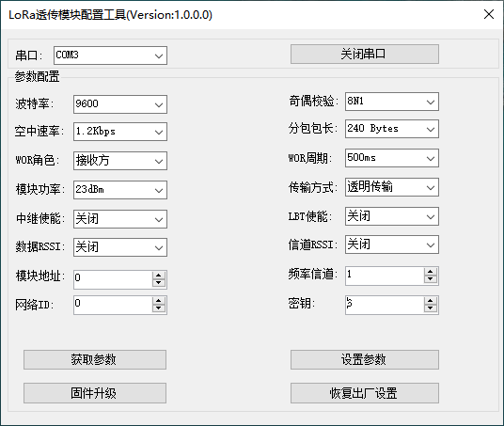
Task: Expand the 传输方式 透明传输 dropdown
Action: (392, 187)
